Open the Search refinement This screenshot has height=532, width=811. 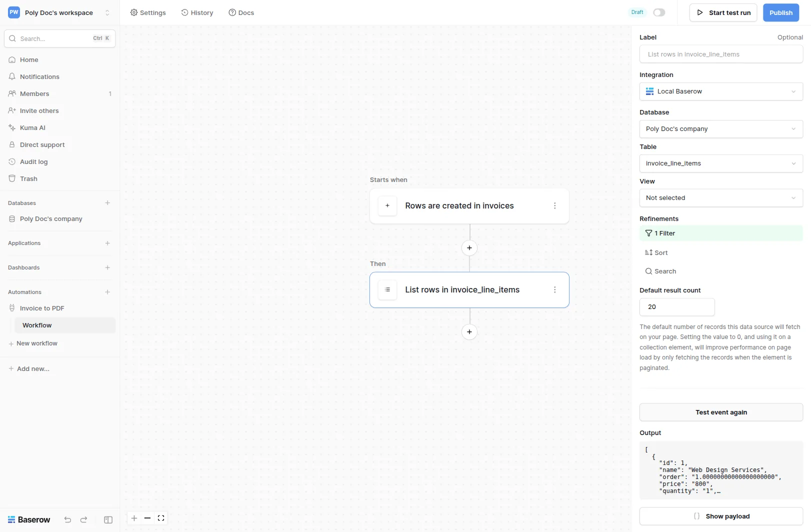coord(660,271)
